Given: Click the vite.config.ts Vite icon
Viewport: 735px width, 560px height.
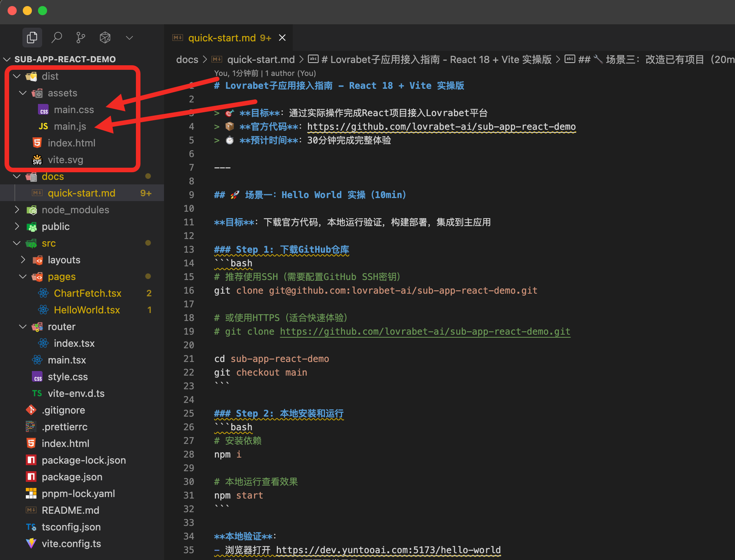Looking at the screenshot, I should [x=31, y=544].
